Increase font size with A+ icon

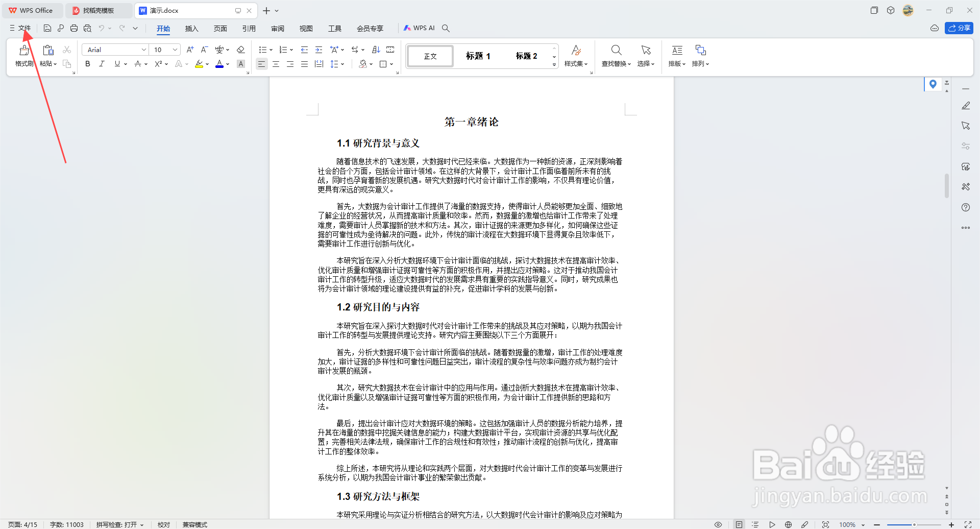[x=190, y=50]
